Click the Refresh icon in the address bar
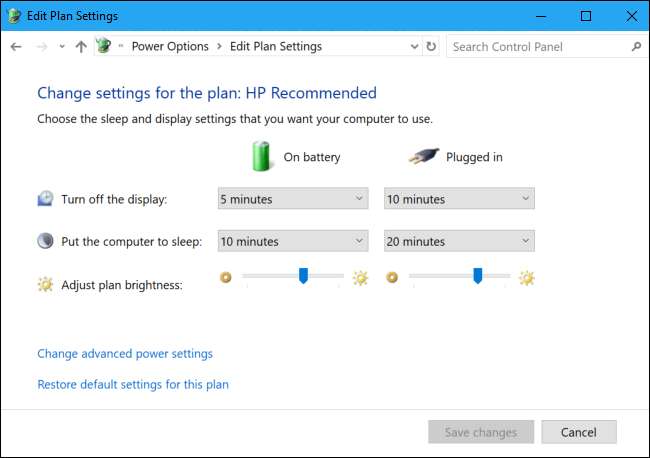650x458 pixels. [431, 47]
